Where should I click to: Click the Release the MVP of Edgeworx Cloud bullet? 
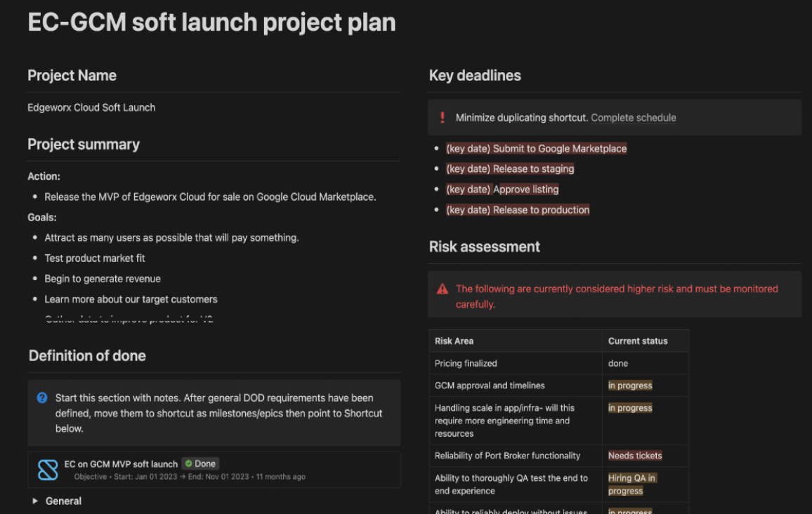[x=210, y=197]
